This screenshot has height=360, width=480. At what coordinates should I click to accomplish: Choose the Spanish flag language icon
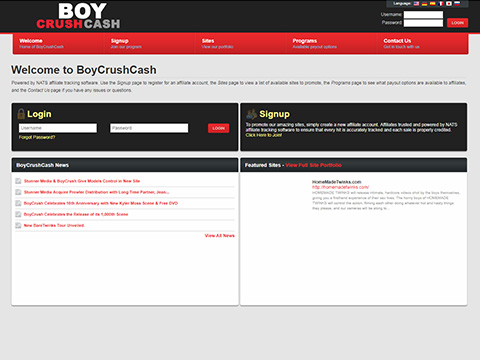pos(433,4)
